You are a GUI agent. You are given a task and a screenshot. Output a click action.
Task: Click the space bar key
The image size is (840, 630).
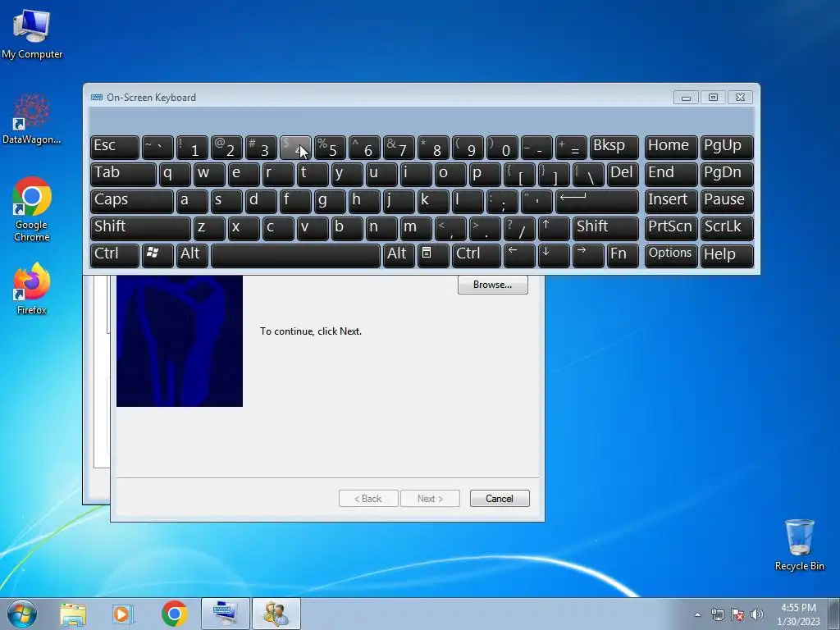(x=295, y=255)
